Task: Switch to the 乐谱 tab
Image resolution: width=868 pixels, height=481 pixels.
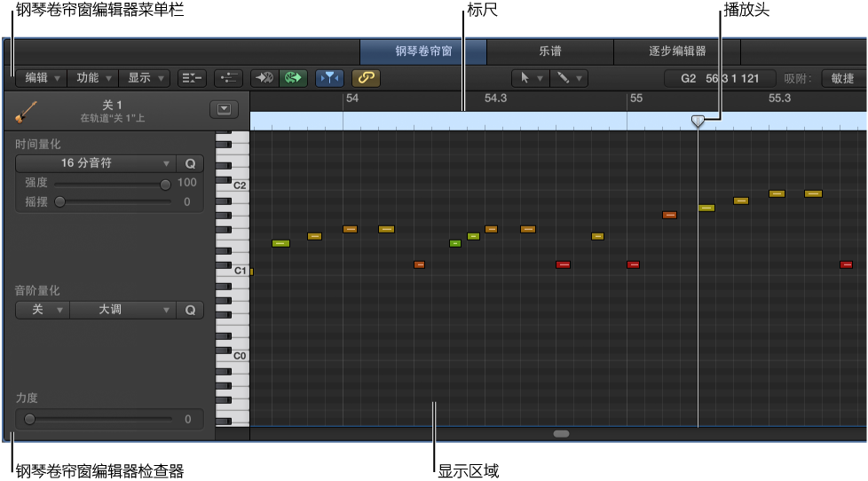Action: pos(550,51)
